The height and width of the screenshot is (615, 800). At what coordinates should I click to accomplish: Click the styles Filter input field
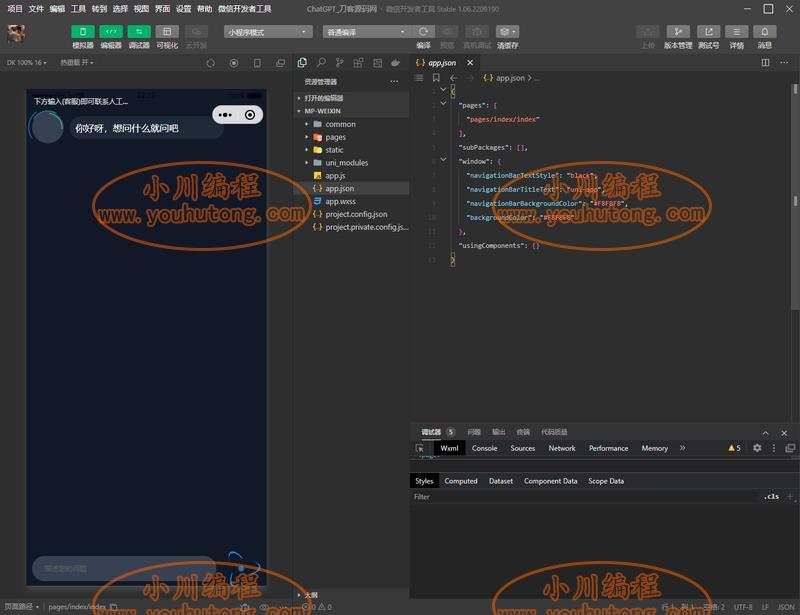(584, 497)
